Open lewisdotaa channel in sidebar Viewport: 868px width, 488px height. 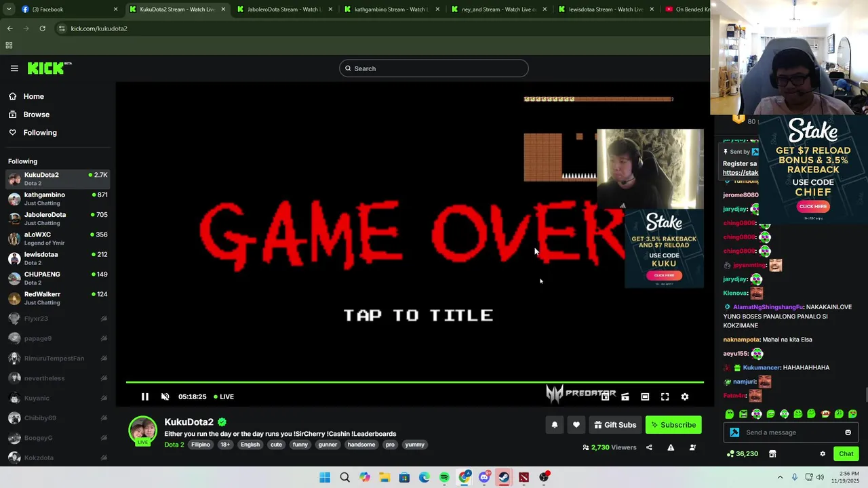point(58,258)
